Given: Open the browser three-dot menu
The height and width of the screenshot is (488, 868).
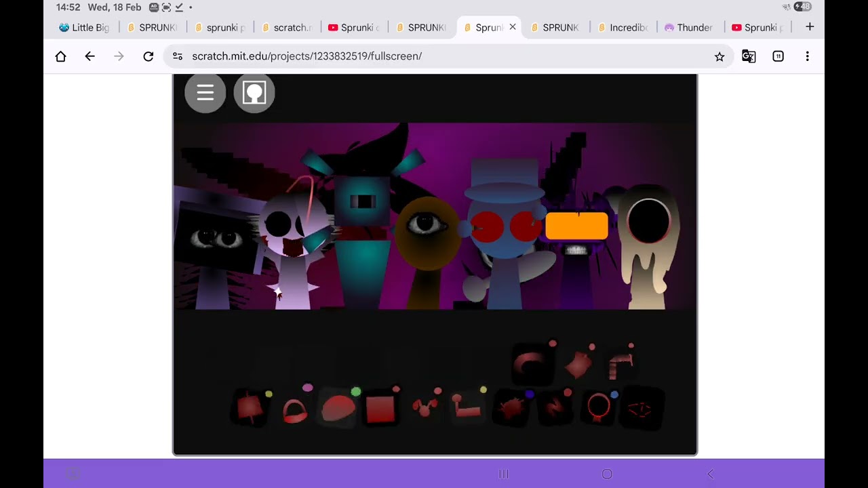Looking at the screenshot, I should 807,56.
